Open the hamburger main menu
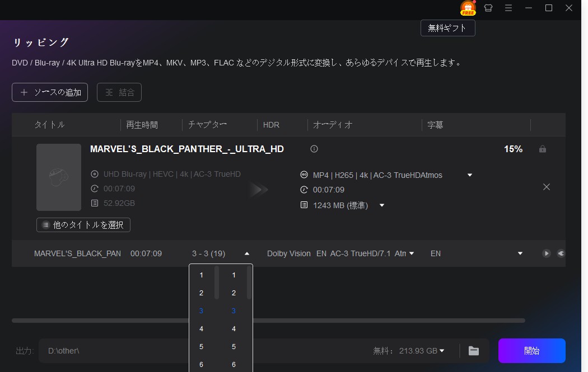588x372 pixels. pos(508,8)
